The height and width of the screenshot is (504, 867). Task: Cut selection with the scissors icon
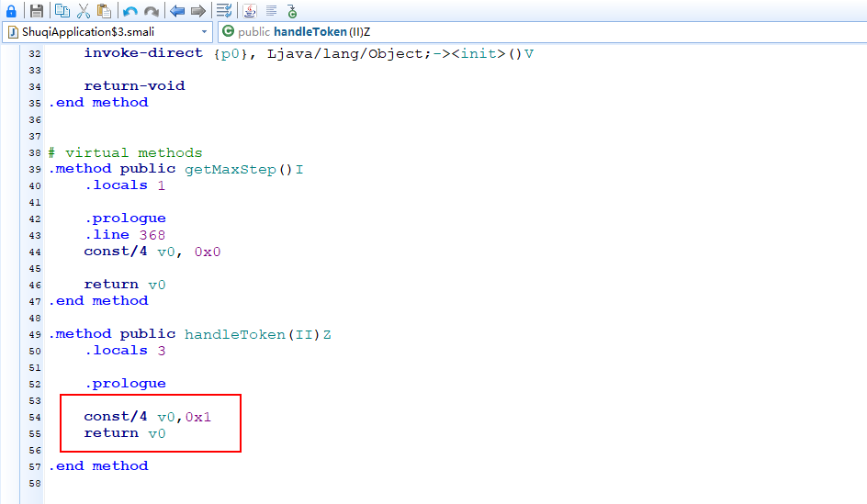pos(84,10)
